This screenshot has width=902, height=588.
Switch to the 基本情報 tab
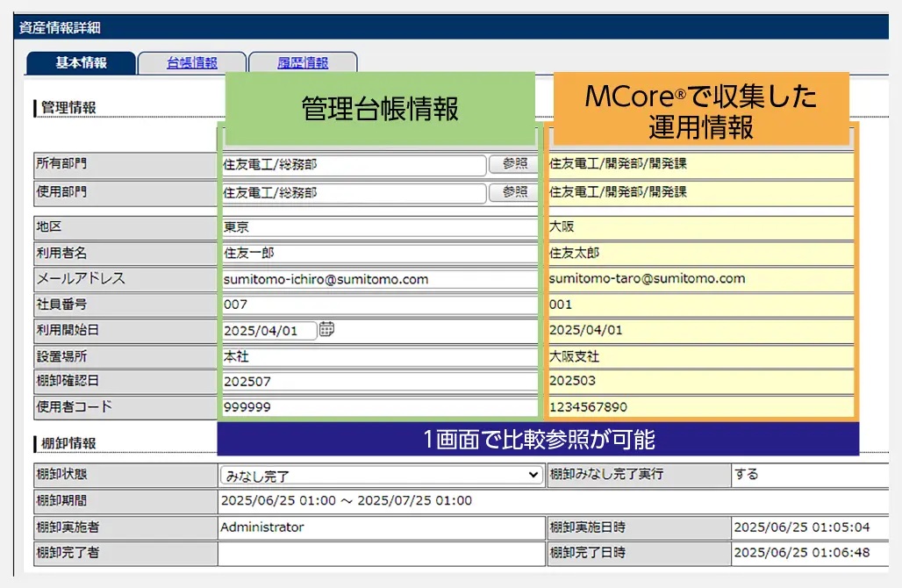point(81,62)
